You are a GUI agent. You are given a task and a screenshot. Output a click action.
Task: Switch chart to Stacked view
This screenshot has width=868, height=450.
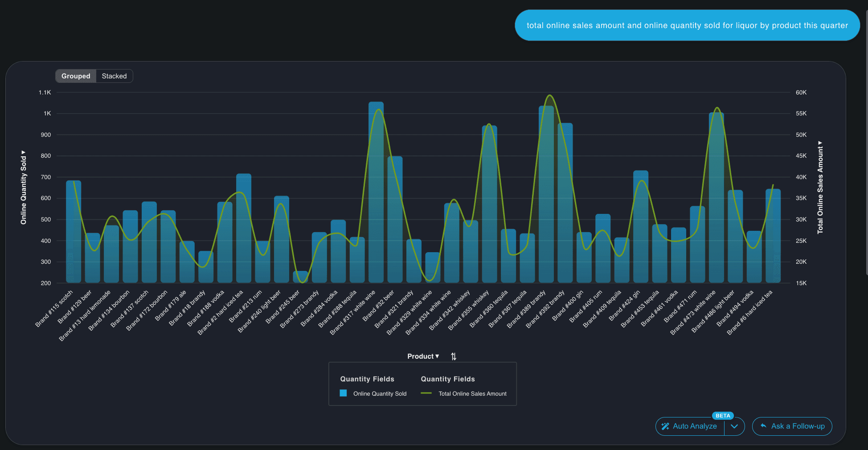[114, 76]
